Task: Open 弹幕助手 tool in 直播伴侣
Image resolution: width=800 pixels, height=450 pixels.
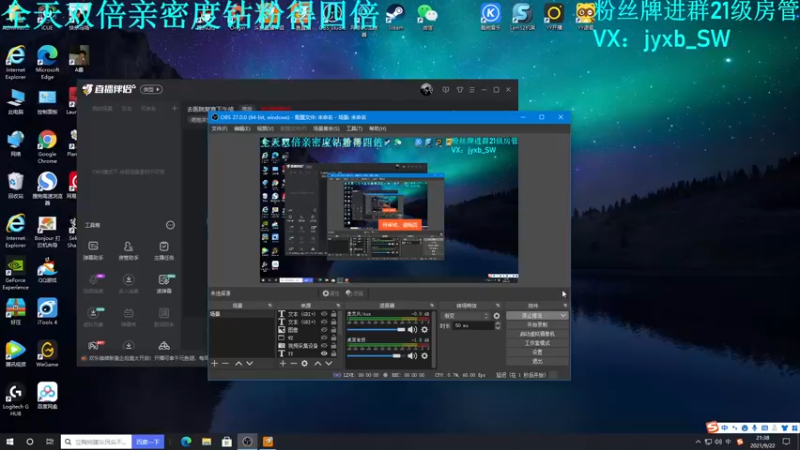Action: pyautogui.click(x=93, y=251)
